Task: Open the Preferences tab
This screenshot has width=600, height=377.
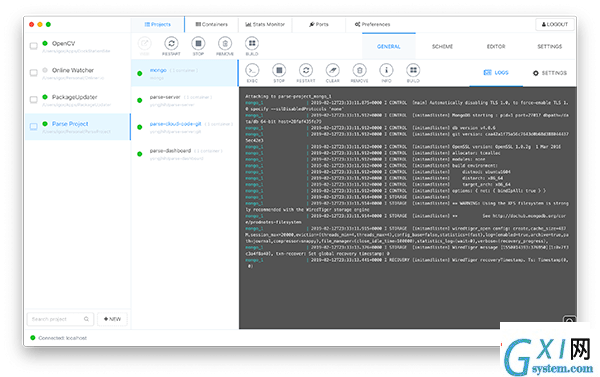Action: click(x=372, y=24)
